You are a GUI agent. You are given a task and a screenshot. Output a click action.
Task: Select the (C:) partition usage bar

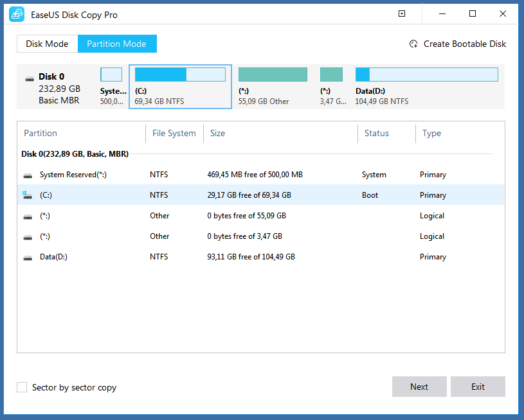(180, 75)
